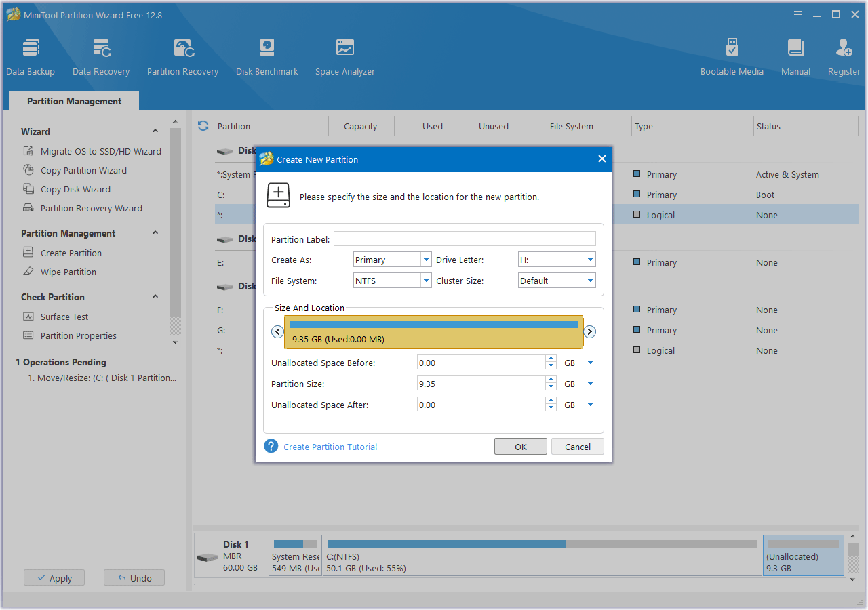Image resolution: width=868 pixels, height=610 pixels.
Task: Open Data Backup tool
Action: (x=31, y=57)
